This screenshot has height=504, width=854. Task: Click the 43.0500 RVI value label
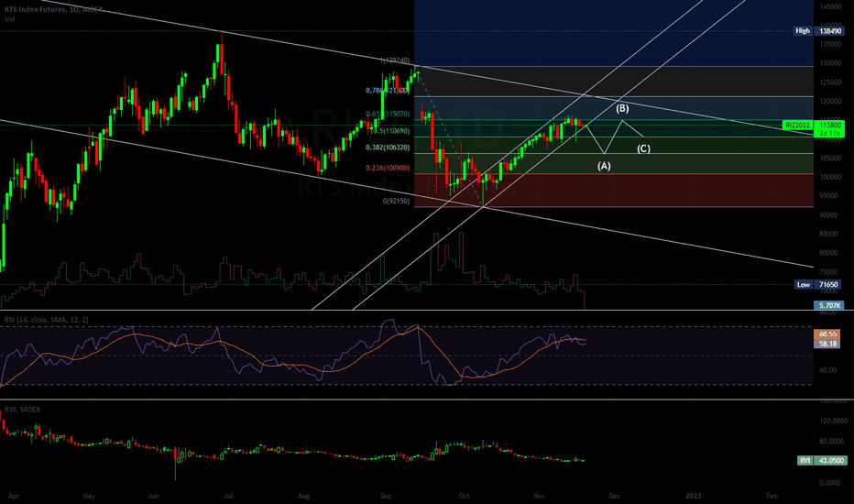pyautogui.click(x=831, y=460)
